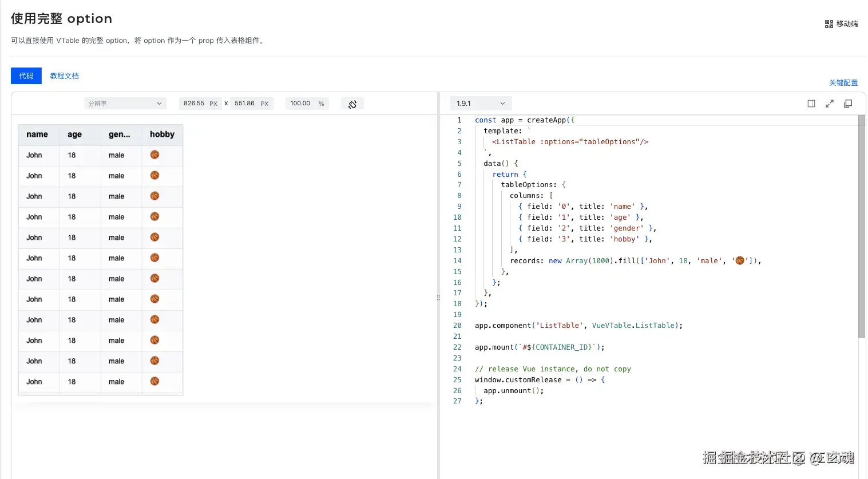Screen dimensions: 868x479
Task: Open the 移动端 QR code icon
Action: click(829, 24)
